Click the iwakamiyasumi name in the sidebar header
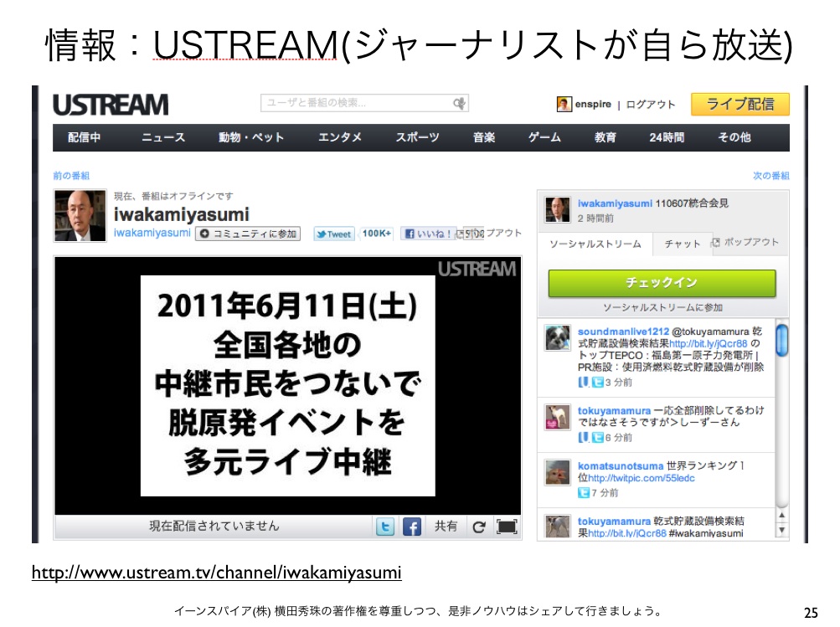The image size is (840, 627). click(615, 203)
